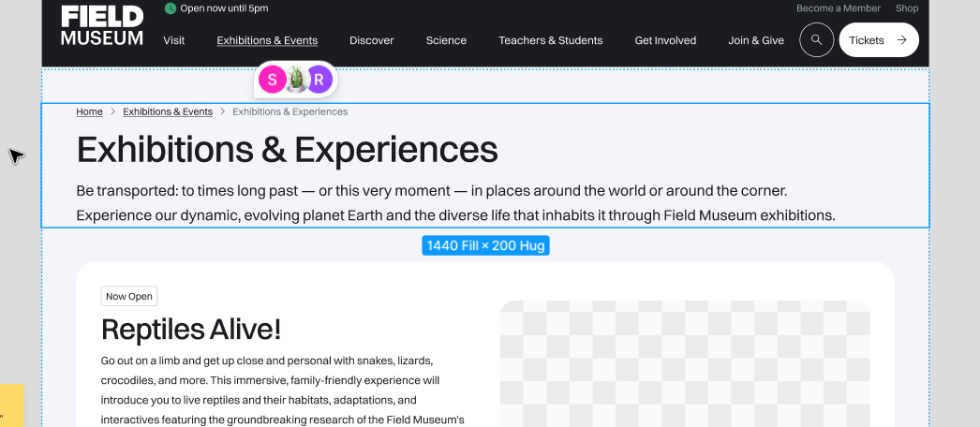Image resolution: width=980 pixels, height=427 pixels.
Task: Click the Open now until 5pm text
Action: [x=224, y=8]
